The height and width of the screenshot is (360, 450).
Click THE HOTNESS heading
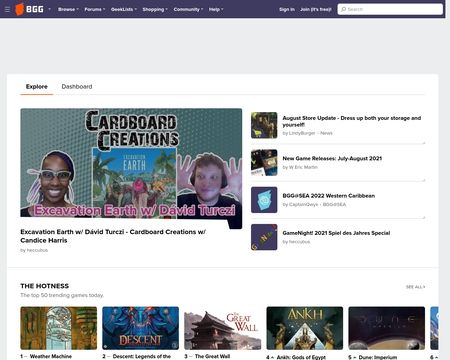pos(45,286)
